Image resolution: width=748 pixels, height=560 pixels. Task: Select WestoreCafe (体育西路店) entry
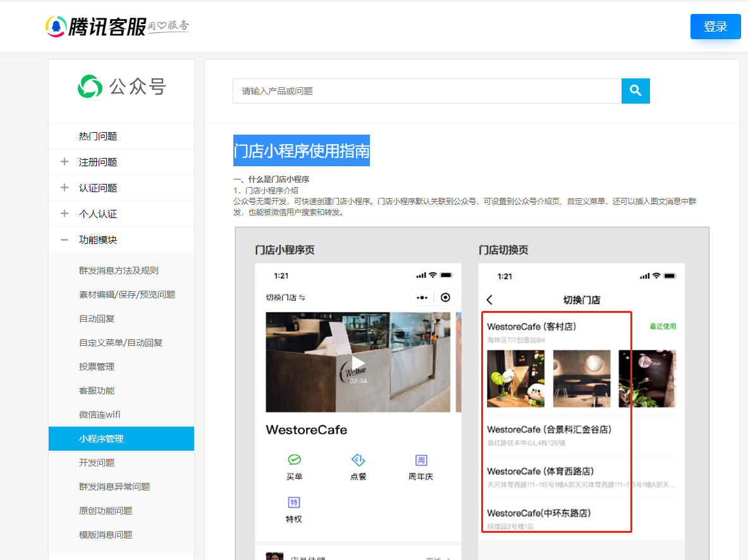[540, 472]
